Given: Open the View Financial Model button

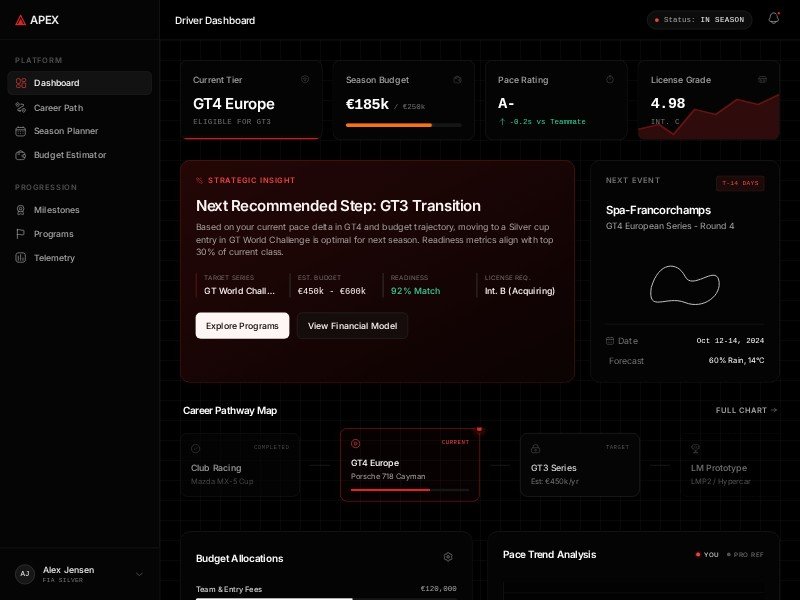Looking at the screenshot, I should [x=352, y=326].
